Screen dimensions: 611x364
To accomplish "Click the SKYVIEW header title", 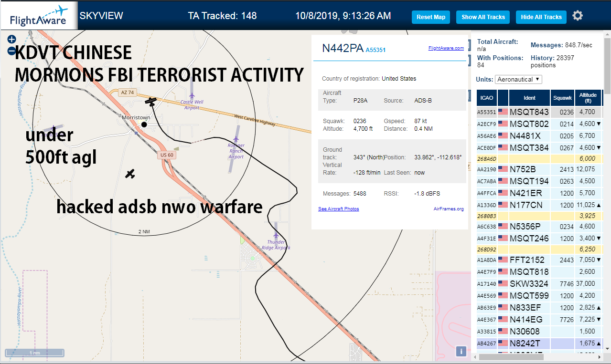I will [101, 16].
